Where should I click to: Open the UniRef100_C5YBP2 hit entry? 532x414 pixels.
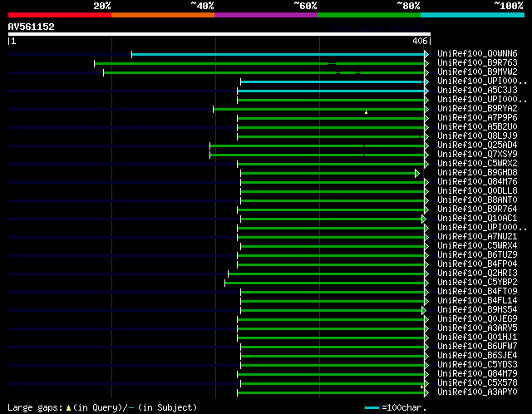pos(477,283)
